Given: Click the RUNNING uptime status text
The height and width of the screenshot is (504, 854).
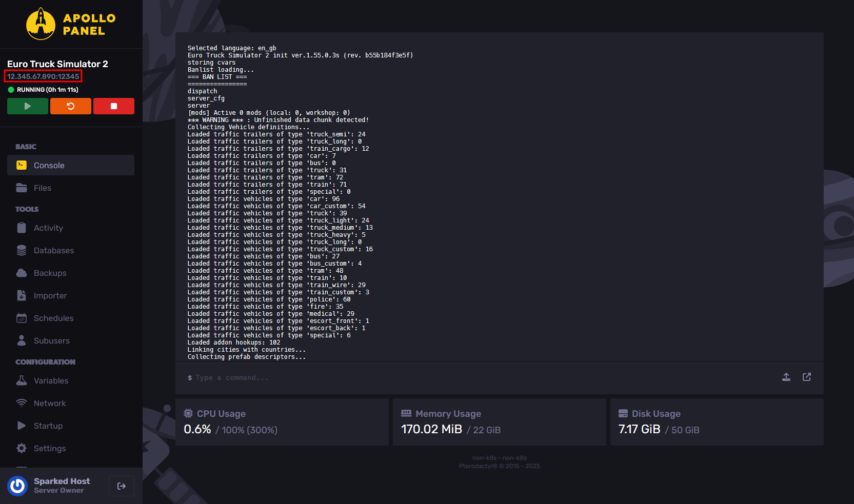Looking at the screenshot, I should (48, 90).
